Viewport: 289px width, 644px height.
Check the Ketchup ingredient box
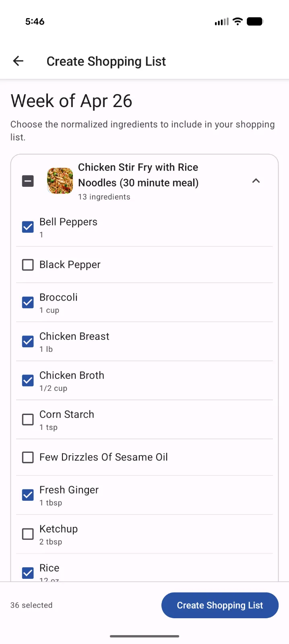coord(27,533)
